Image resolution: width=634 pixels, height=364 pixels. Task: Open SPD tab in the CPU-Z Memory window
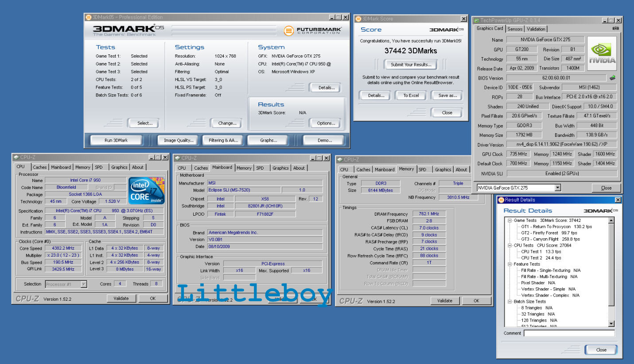(423, 170)
